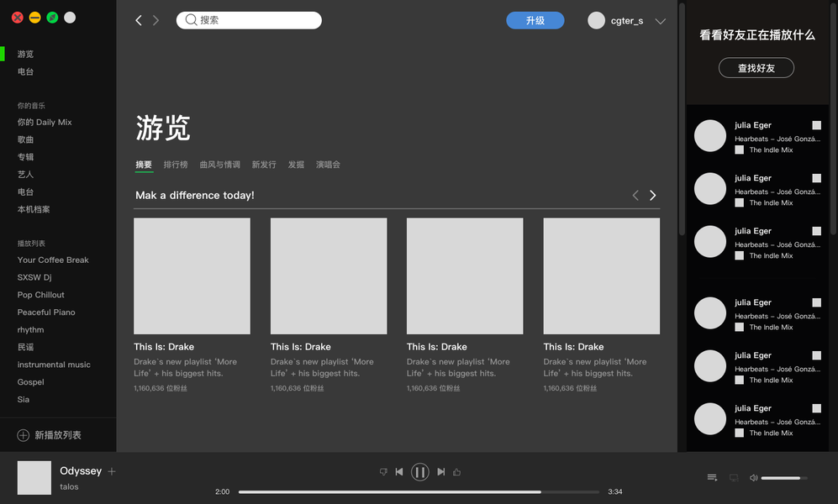Adjust the volume slider
This screenshot has width=838, height=504.
pyautogui.click(x=784, y=478)
